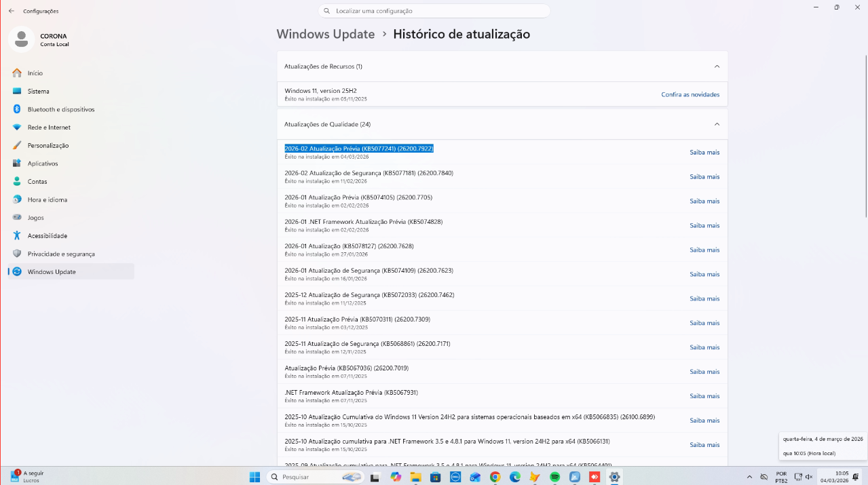Open the red AnyDesk taskbar icon
This screenshot has height=485, width=868.
[595, 477]
